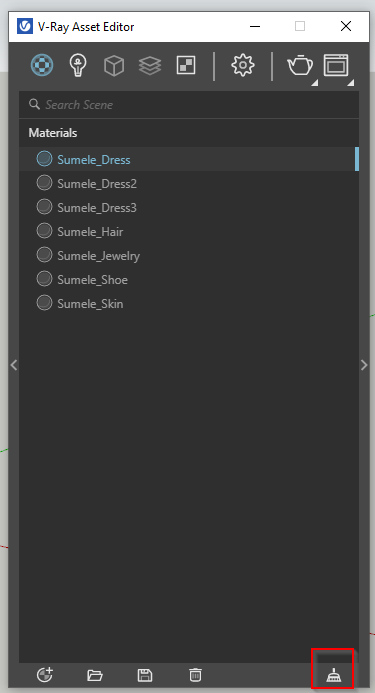Open the Textures checker icon
This screenshot has width=375, height=693.
pyautogui.click(x=186, y=65)
